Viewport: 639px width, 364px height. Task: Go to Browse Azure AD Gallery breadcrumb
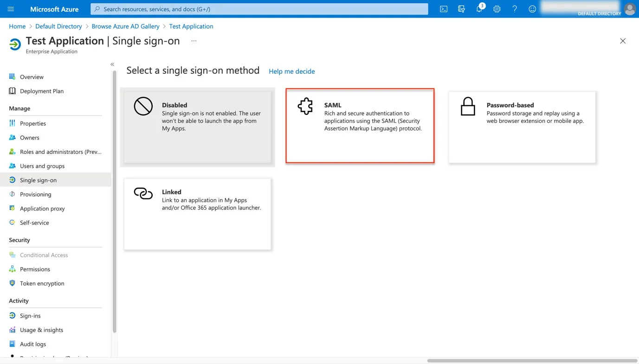125,26
